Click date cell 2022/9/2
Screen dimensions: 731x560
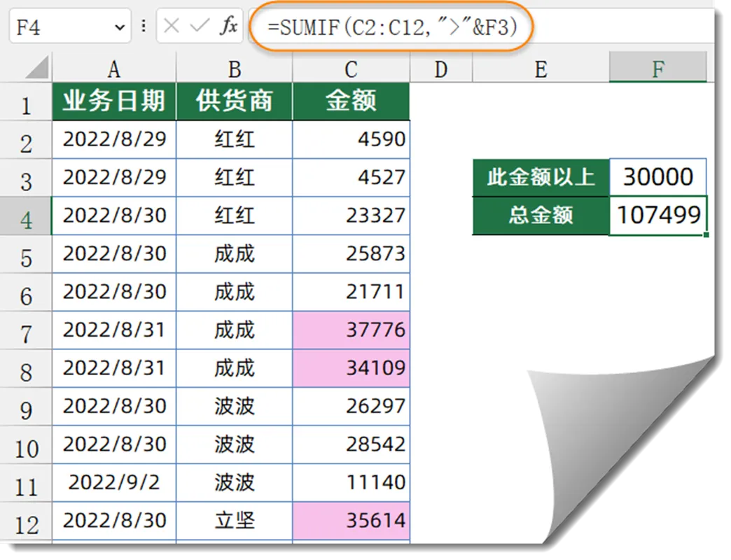[x=114, y=483]
